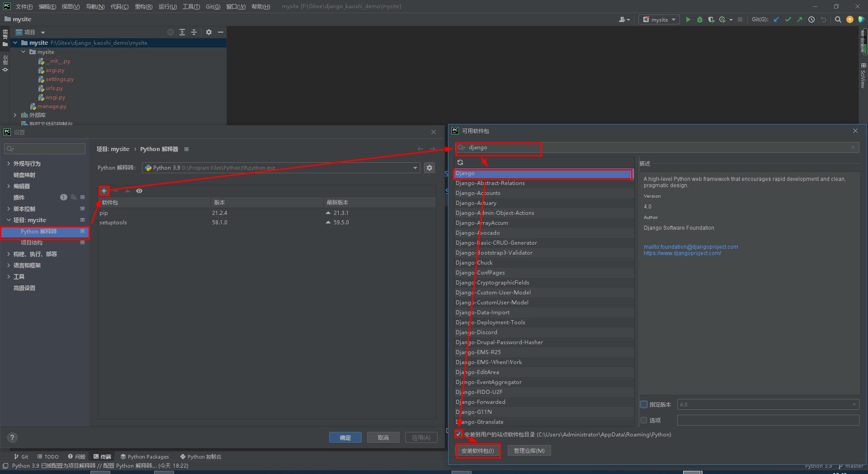868x474 pixels.
Task: Expand the 外部库 external libraries node
Action: coord(15,115)
